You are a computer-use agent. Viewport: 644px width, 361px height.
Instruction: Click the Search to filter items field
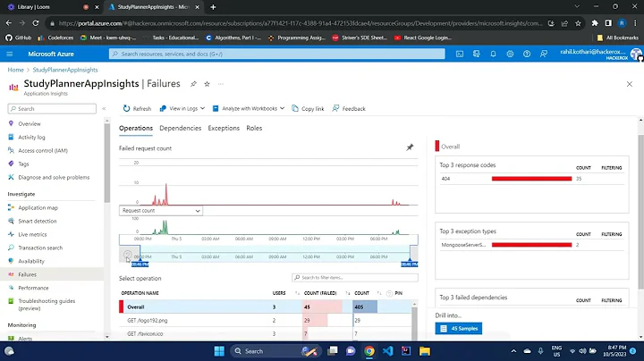coord(355,278)
